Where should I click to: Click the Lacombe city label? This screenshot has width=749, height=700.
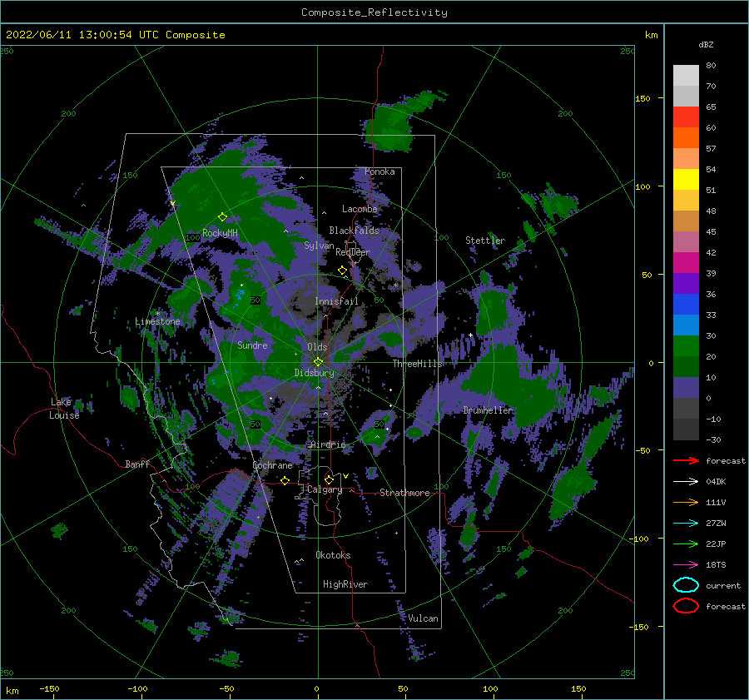pyautogui.click(x=360, y=209)
